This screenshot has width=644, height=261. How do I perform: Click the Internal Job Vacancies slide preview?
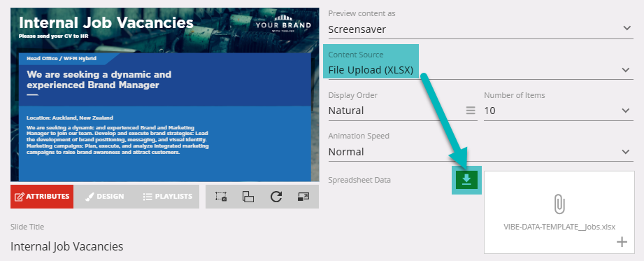click(165, 94)
